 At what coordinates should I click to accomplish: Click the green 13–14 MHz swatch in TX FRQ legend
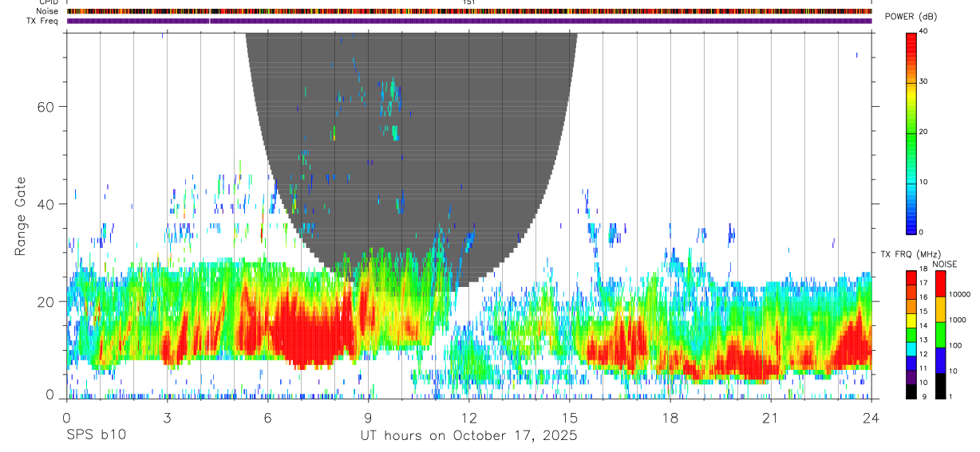click(911, 334)
